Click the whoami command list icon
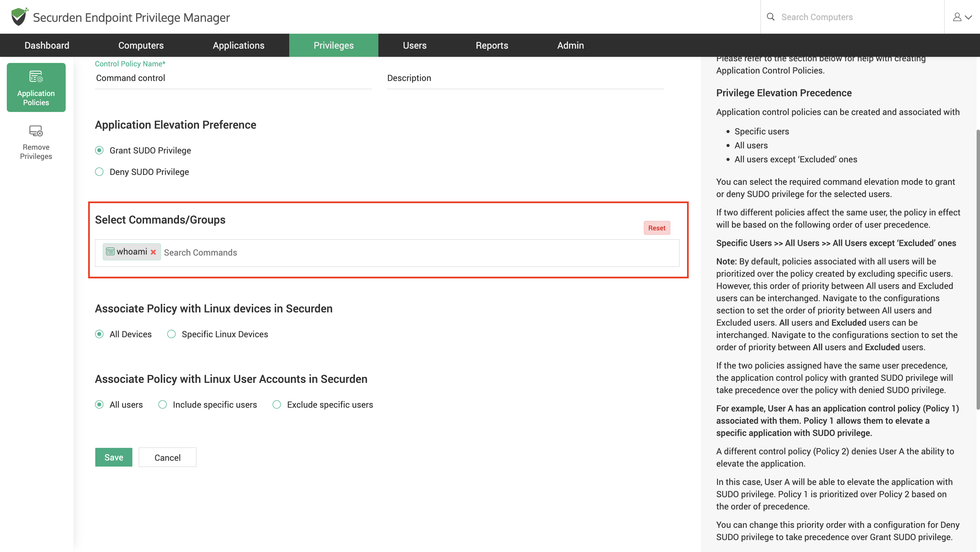The height and width of the screenshot is (552, 980). click(110, 251)
